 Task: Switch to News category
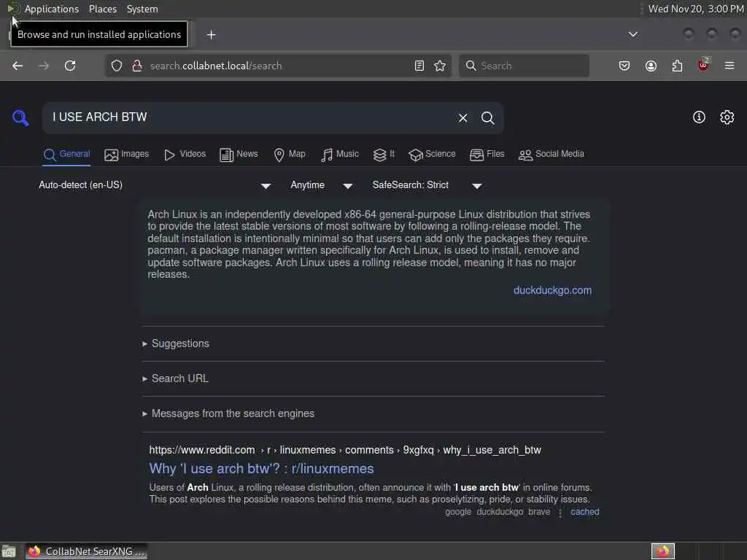pos(239,155)
